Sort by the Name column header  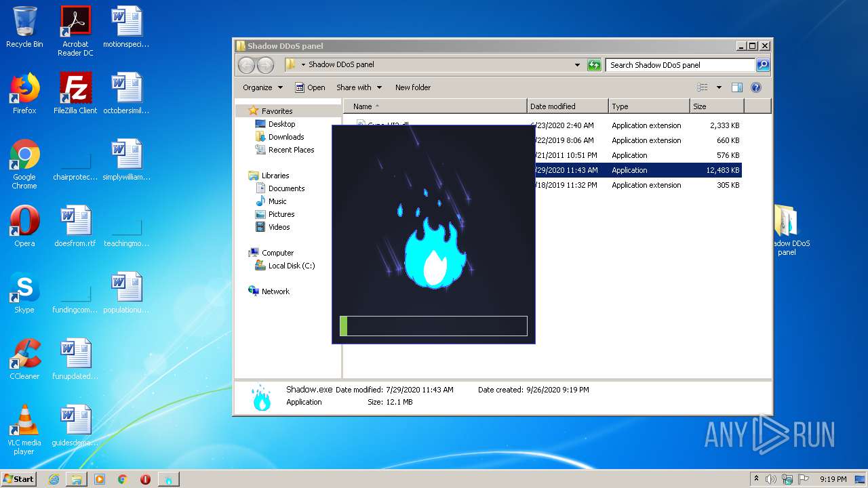pos(435,106)
